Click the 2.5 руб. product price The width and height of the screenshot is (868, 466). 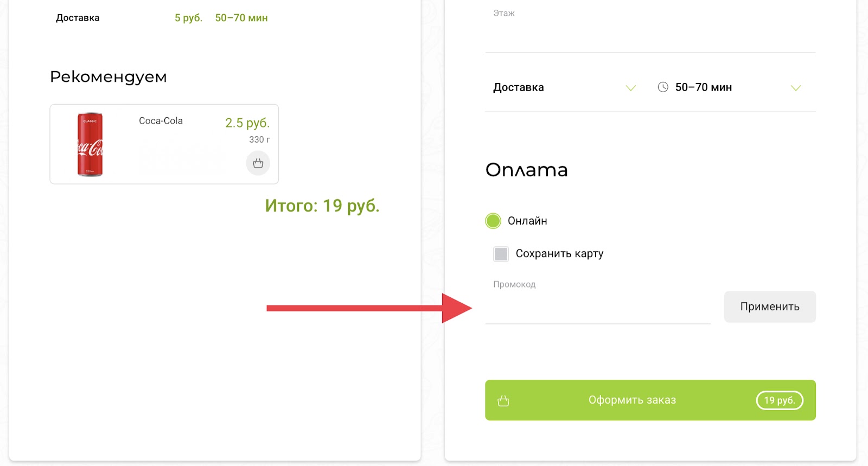(x=247, y=123)
